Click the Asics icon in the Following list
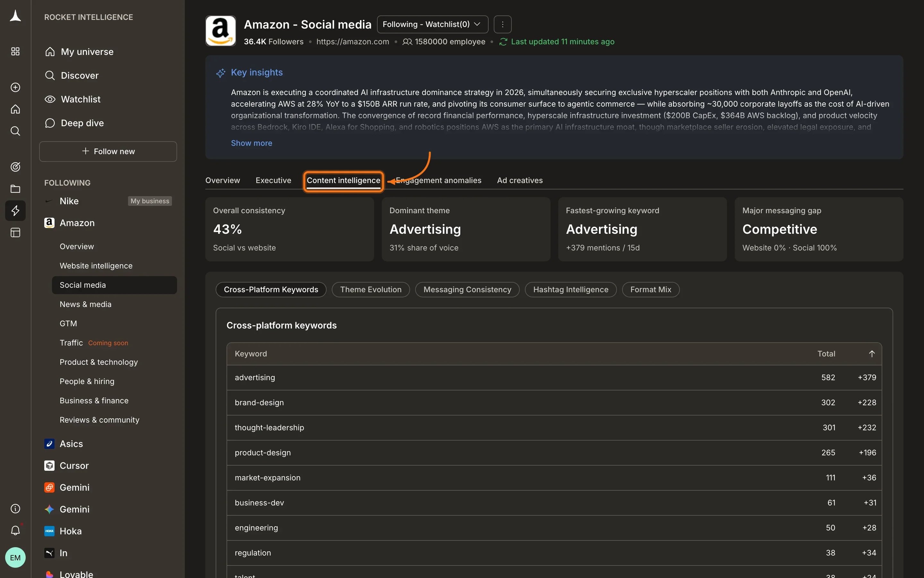This screenshot has width=924, height=578. (x=49, y=444)
